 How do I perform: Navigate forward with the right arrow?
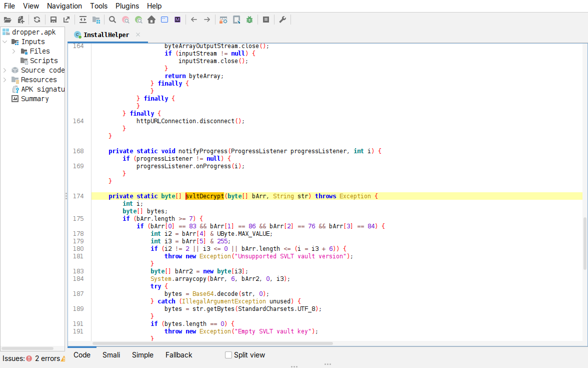coord(207,20)
